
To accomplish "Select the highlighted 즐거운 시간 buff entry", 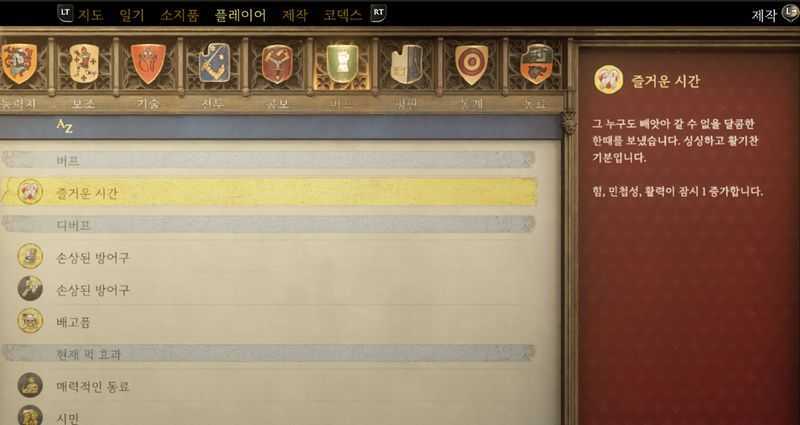I will pos(268,192).
